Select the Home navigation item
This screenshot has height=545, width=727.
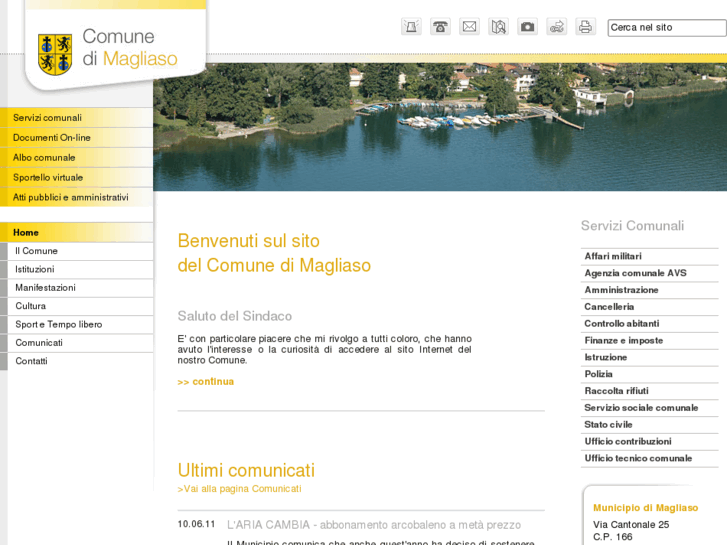click(x=77, y=232)
